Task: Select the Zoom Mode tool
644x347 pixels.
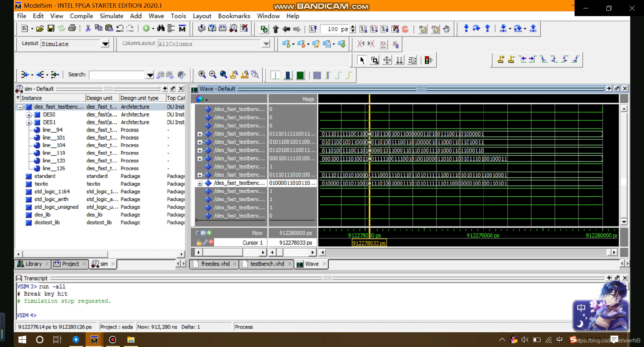Action: [x=375, y=60]
